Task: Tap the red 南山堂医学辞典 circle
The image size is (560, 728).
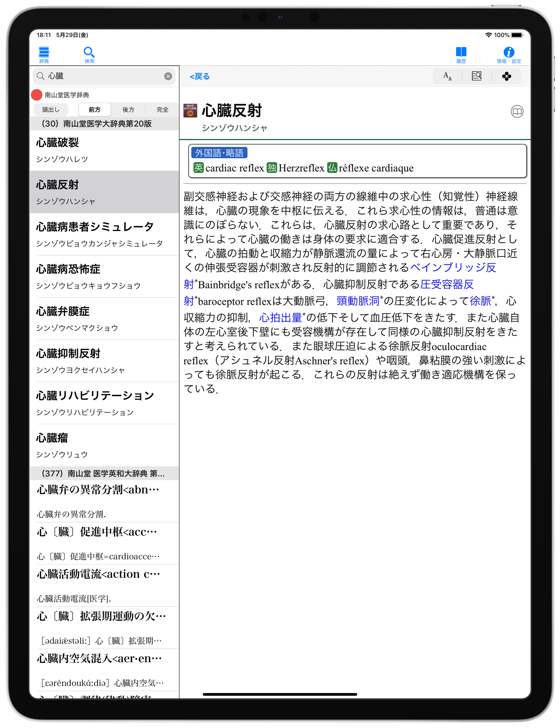Action: 37,95
